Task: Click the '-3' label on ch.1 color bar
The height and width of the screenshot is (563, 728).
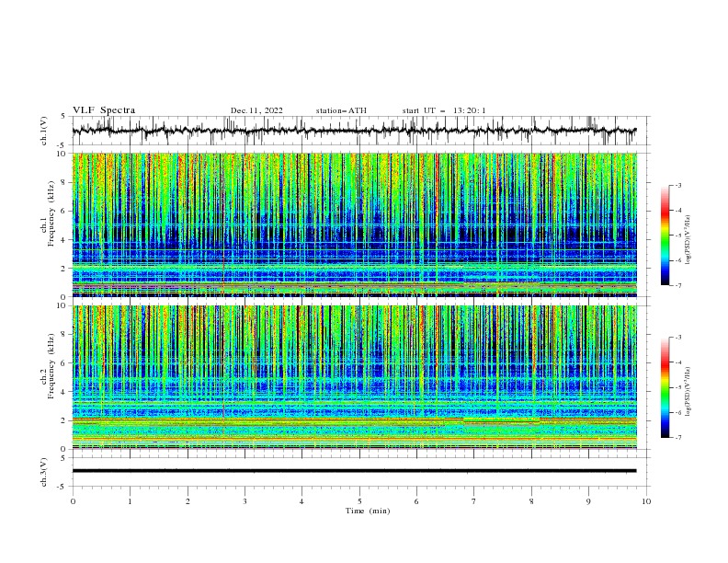Action: [x=677, y=185]
